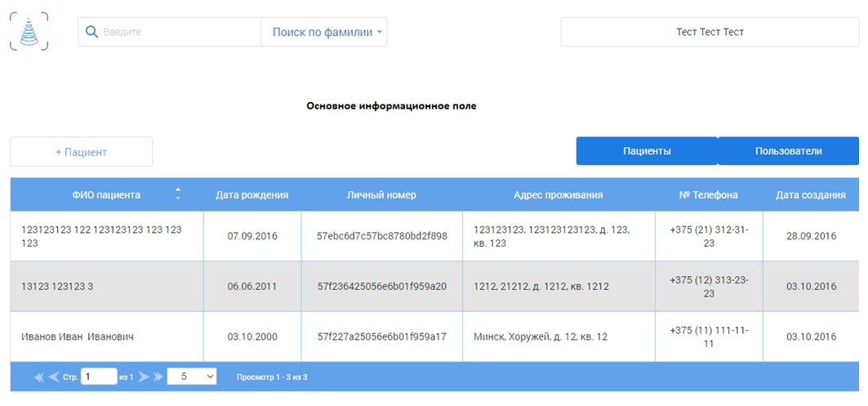Click birth date 07.09.2016 cell
The height and width of the screenshot is (406, 868).
[x=251, y=236]
